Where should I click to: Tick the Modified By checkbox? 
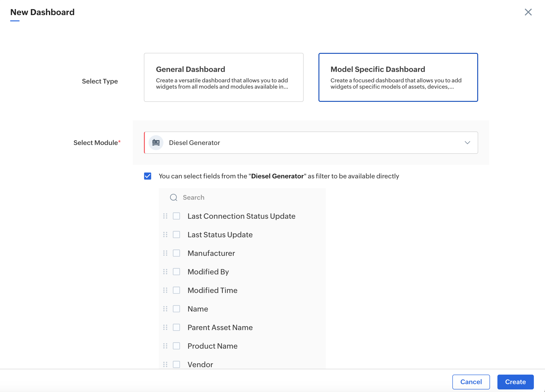176,272
